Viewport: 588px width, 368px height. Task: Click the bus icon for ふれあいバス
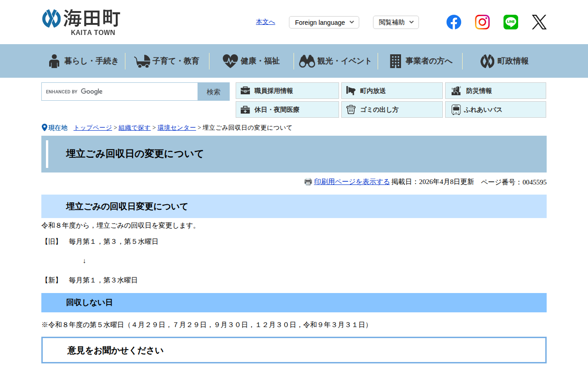456,109
